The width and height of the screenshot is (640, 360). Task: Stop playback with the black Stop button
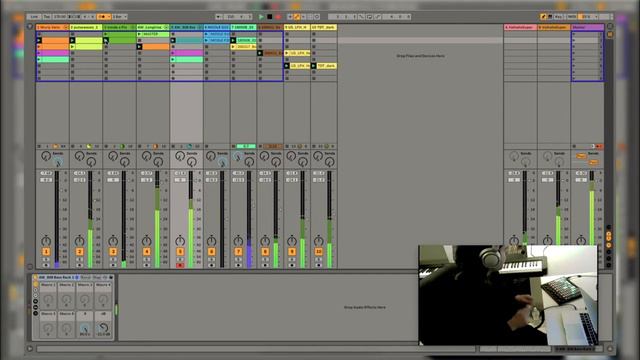(270, 17)
